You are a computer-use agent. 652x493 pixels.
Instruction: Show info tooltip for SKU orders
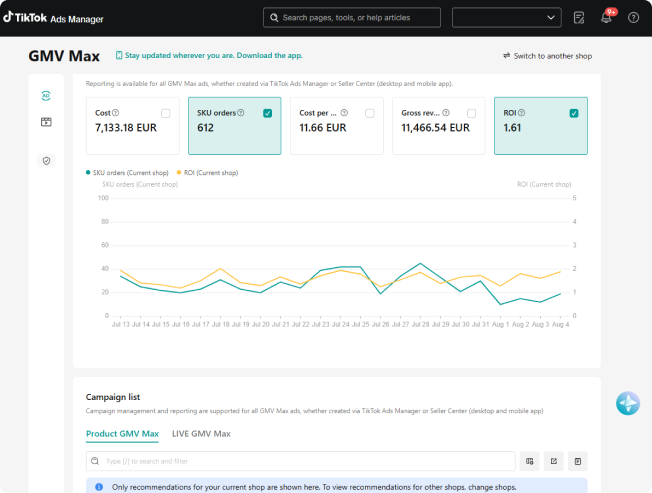(x=241, y=113)
